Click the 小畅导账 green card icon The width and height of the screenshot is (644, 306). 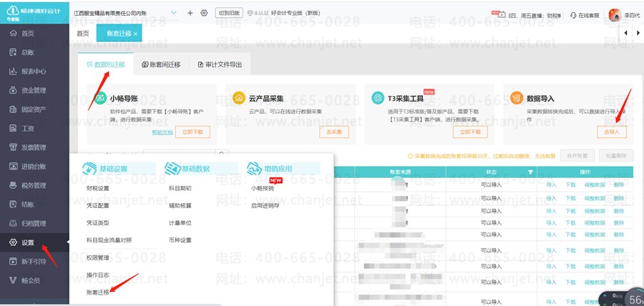[x=101, y=98]
